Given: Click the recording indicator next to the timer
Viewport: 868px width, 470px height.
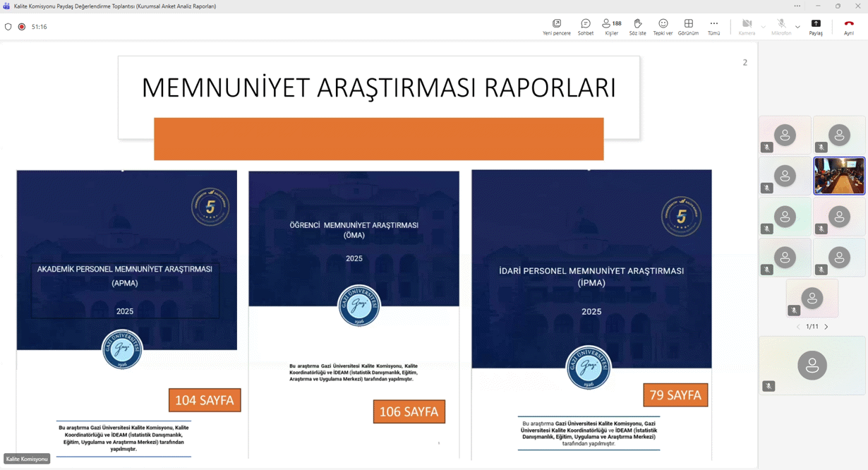Looking at the screenshot, I should point(20,27).
